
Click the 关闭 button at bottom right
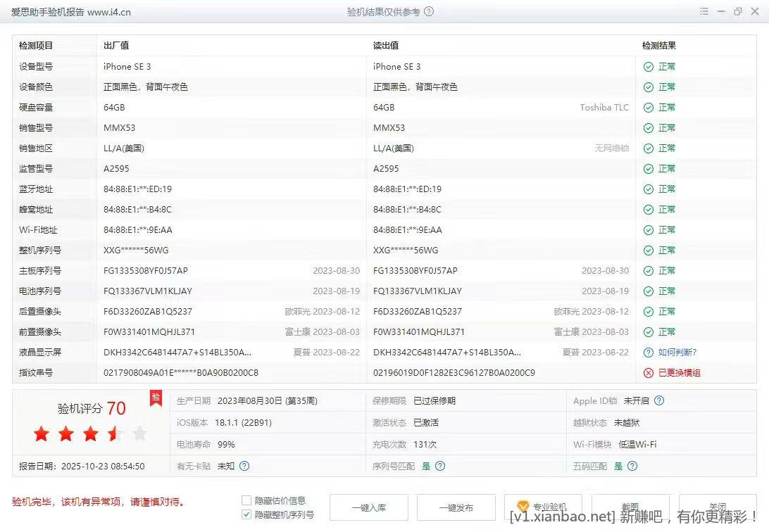(718, 507)
